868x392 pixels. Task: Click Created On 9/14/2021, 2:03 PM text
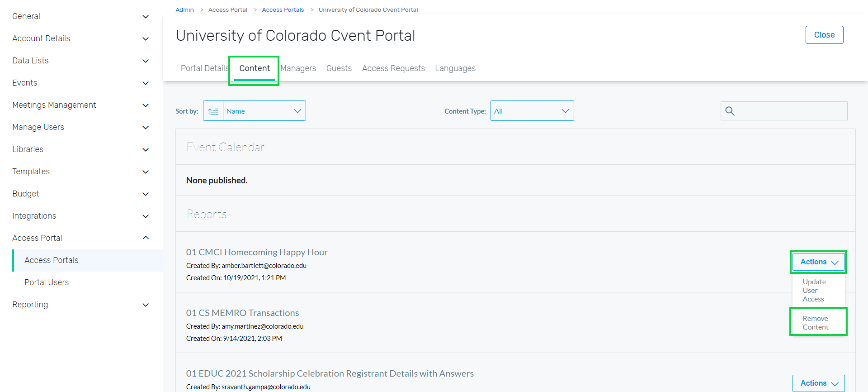coord(234,339)
